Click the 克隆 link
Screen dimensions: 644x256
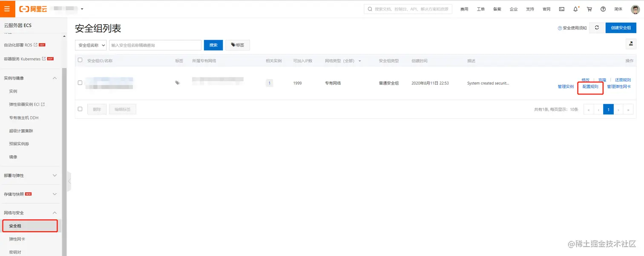(602, 80)
